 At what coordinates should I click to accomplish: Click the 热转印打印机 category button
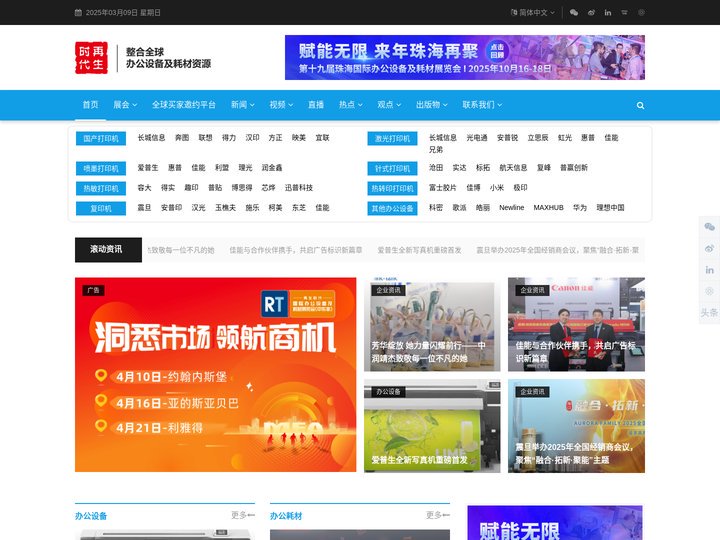pos(392,188)
